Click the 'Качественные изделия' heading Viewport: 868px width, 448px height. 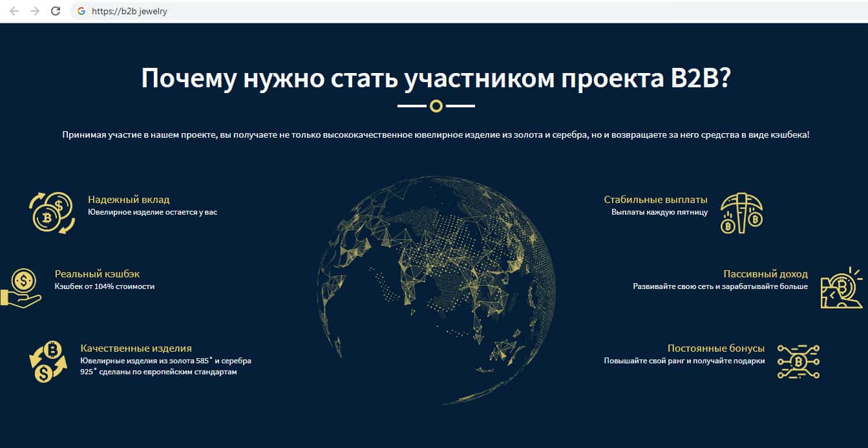(136, 348)
